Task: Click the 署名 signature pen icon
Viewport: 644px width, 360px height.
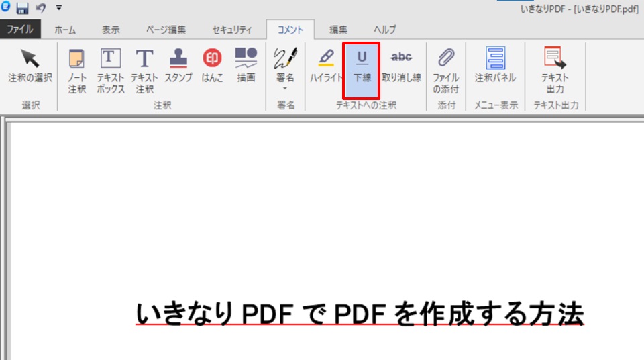Action: click(286, 58)
